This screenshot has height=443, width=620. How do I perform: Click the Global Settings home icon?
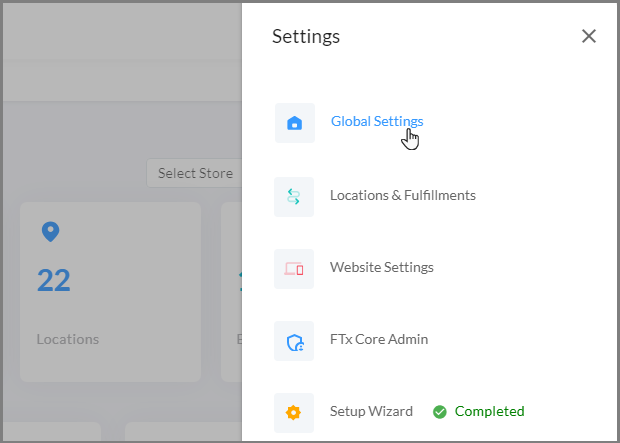[x=295, y=123]
